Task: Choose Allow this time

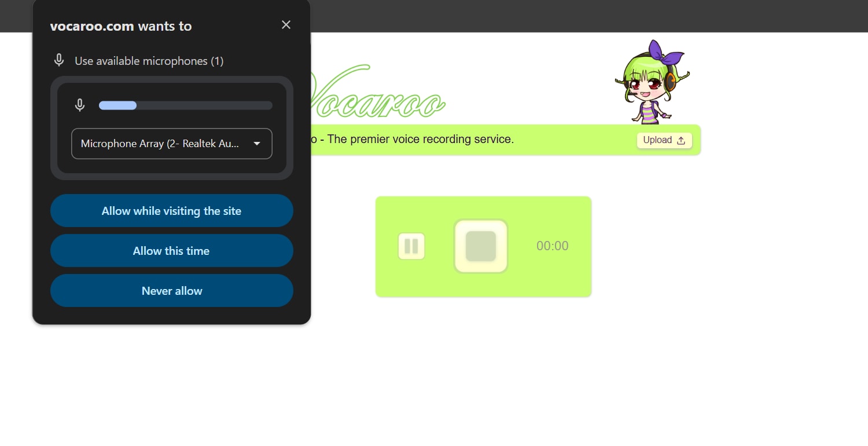Action: tap(172, 251)
